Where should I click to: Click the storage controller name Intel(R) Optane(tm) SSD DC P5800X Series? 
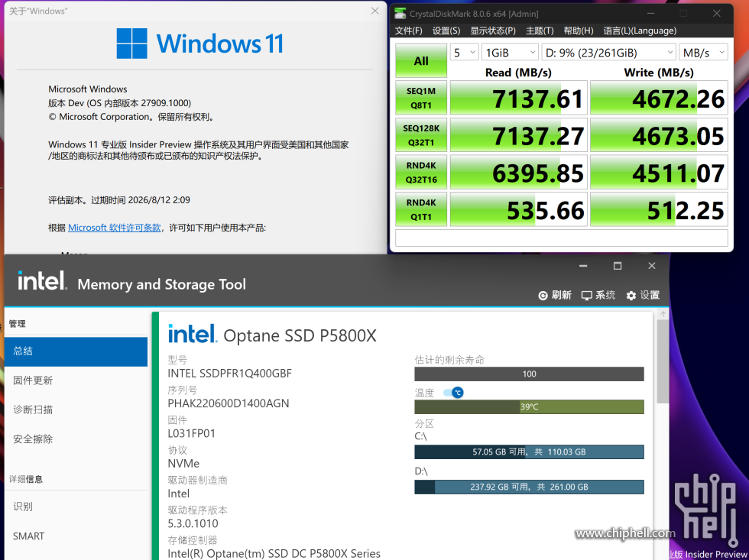(274, 554)
